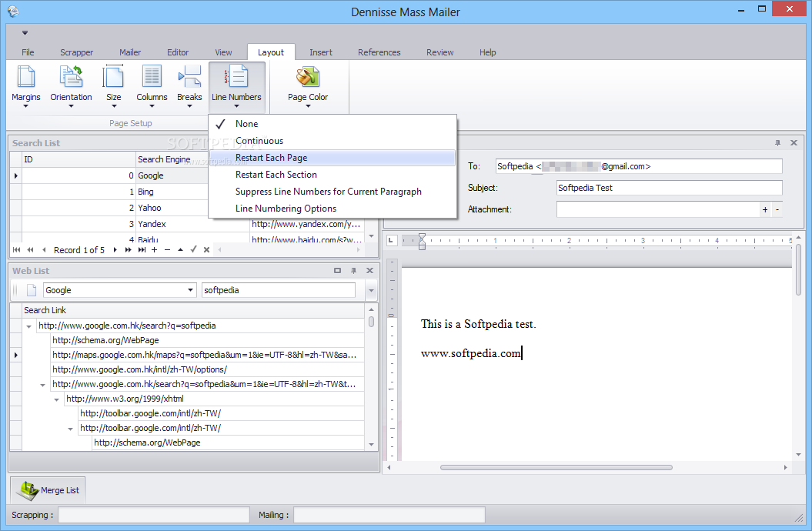Click the To recipient field
This screenshot has width=812, height=531.
639,166
